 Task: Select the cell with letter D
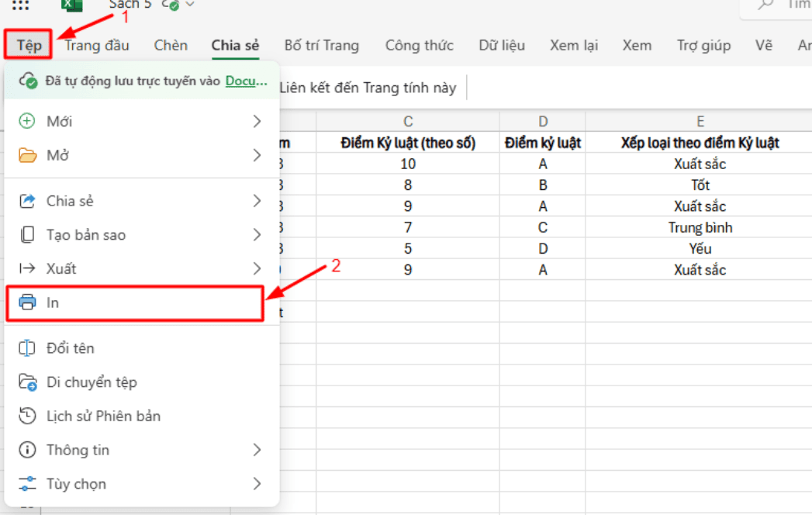click(543, 249)
